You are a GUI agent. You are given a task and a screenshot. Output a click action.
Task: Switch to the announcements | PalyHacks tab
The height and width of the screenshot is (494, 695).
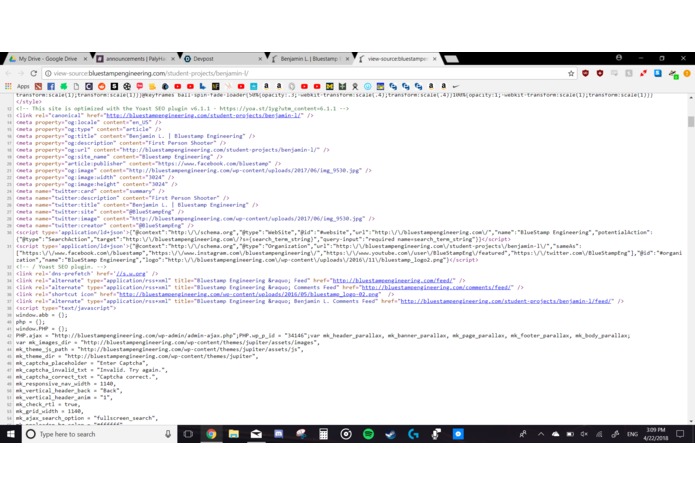136,59
